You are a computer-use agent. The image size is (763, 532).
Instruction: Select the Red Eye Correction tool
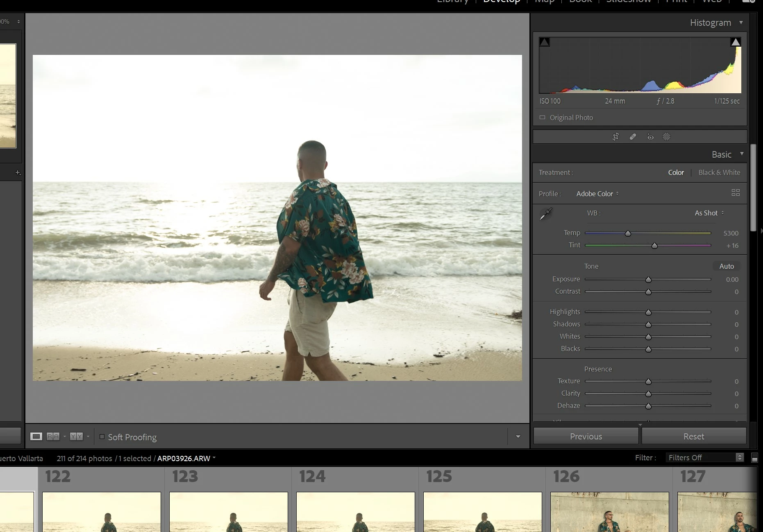click(x=650, y=137)
